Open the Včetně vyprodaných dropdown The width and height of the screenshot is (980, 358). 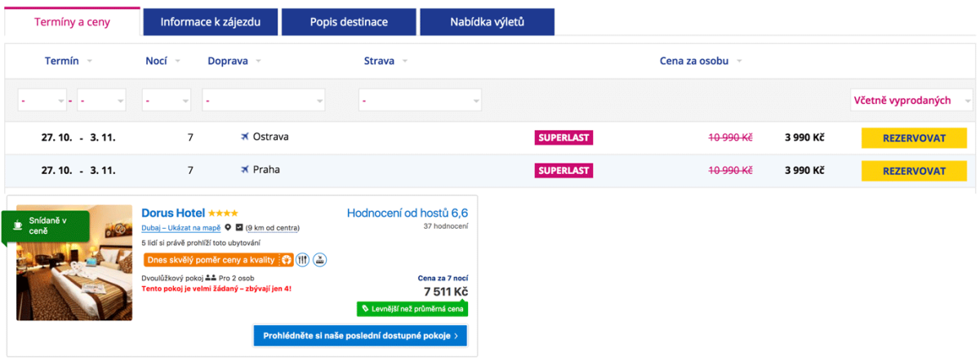[x=908, y=101]
